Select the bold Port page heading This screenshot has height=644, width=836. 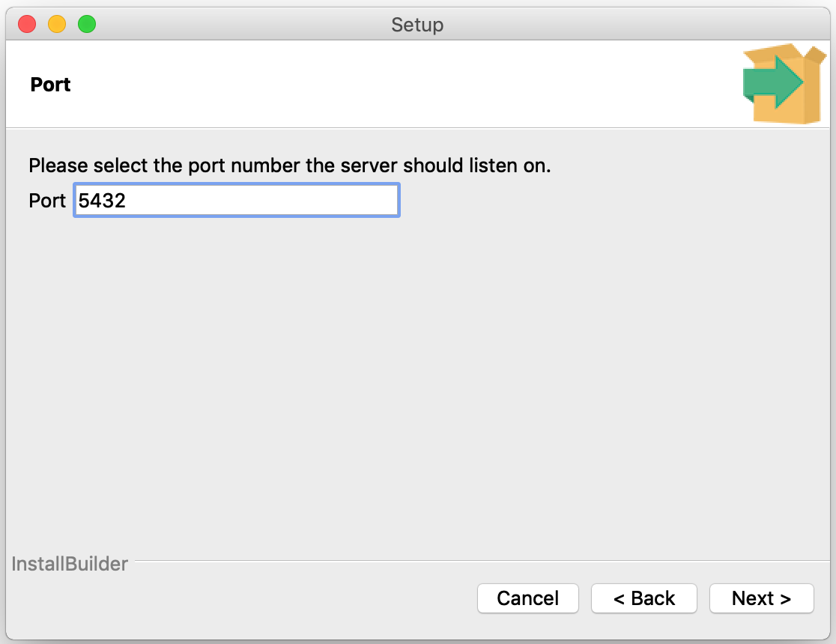[50, 85]
